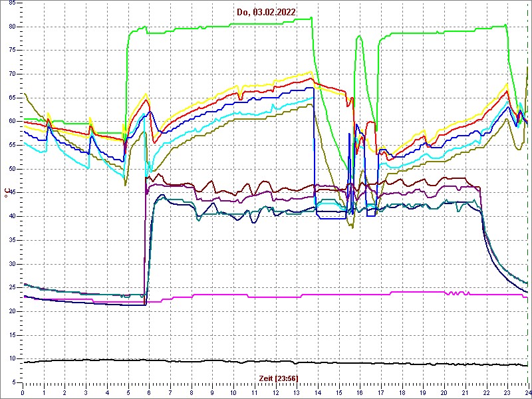Click hour 24 on the time axis
The image size is (532, 399).
[527, 391]
